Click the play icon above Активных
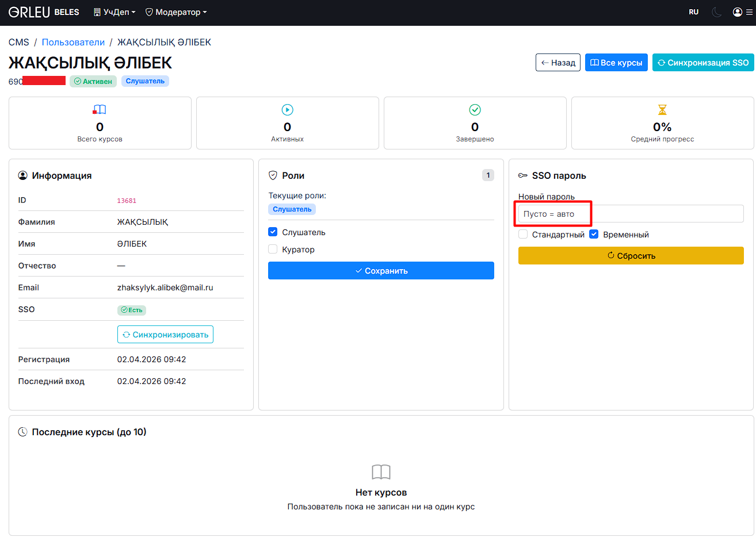Viewport: 756px width, 537px height. (x=287, y=110)
